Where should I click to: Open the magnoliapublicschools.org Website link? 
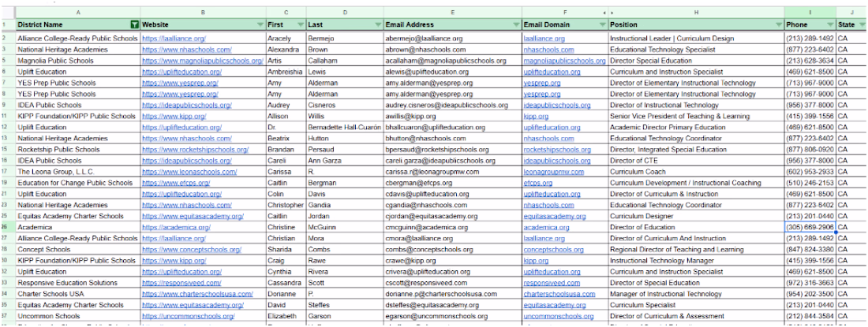(203, 61)
